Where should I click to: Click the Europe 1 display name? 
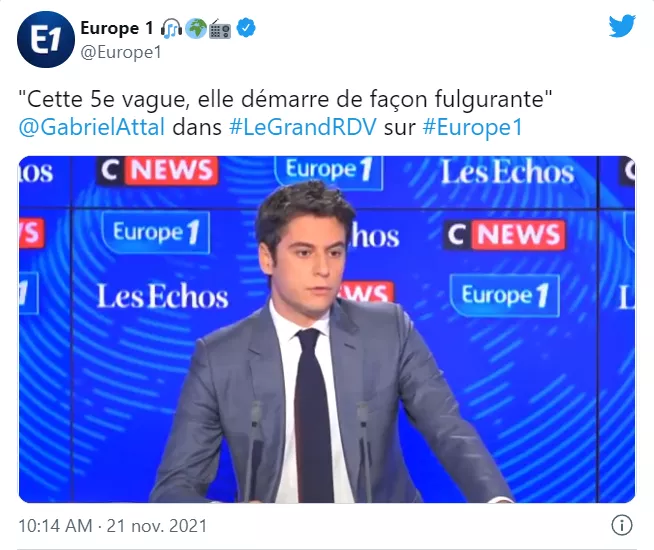coord(117,28)
